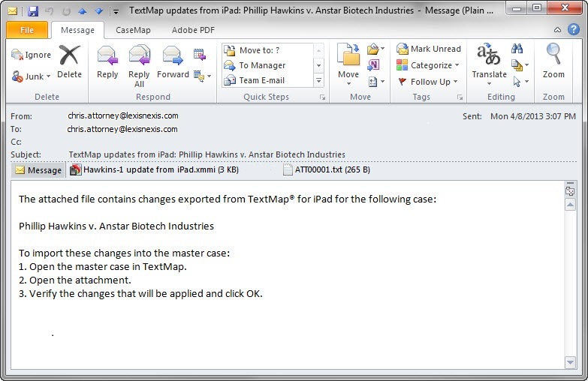Open Outlook Help question mark icon
The height and width of the screenshot is (381, 588).
pyautogui.click(x=573, y=29)
